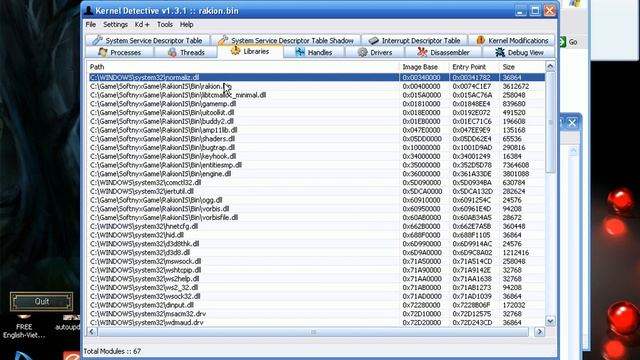Select the amp11lib.dll row
The width and height of the screenshot is (640, 360).
317,130
